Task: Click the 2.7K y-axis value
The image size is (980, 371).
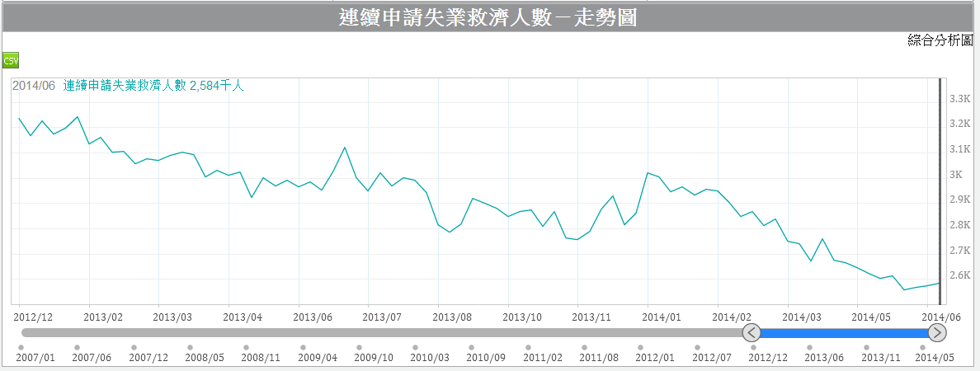Action: [959, 251]
